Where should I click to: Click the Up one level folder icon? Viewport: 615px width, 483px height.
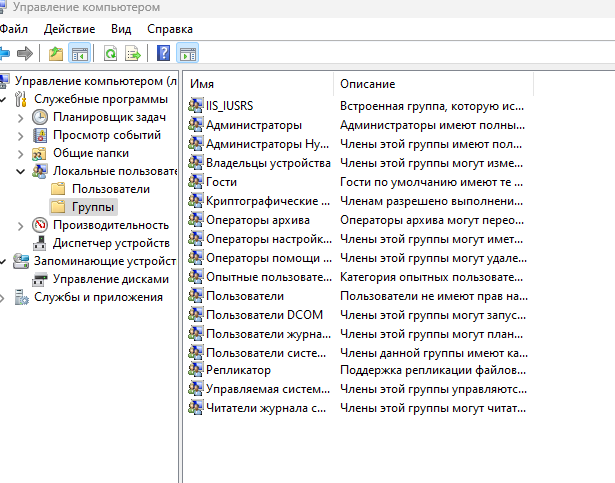(x=56, y=53)
